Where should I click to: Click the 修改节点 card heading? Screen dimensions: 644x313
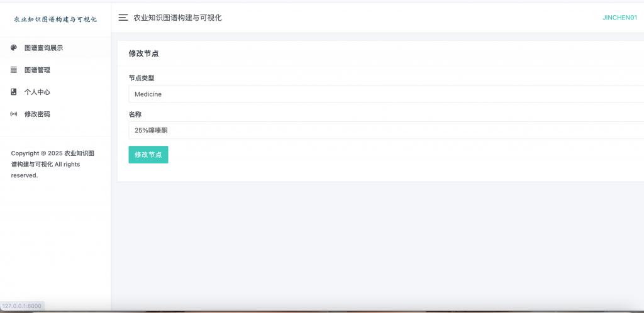pyautogui.click(x=144, y=54)
